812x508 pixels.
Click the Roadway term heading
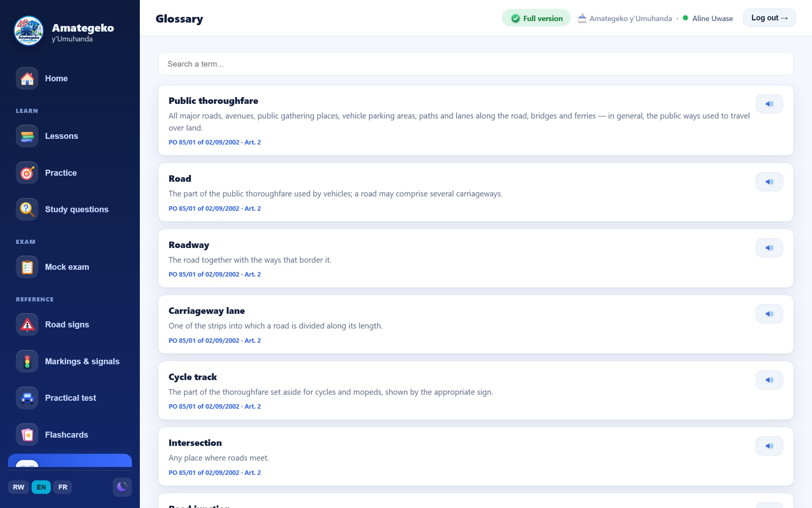(189, 245)
